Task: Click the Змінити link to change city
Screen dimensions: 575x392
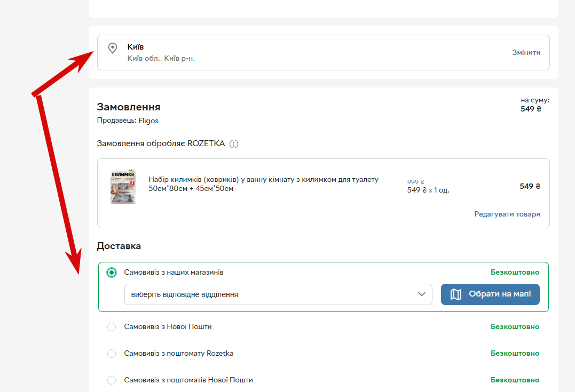Action: 526,52
